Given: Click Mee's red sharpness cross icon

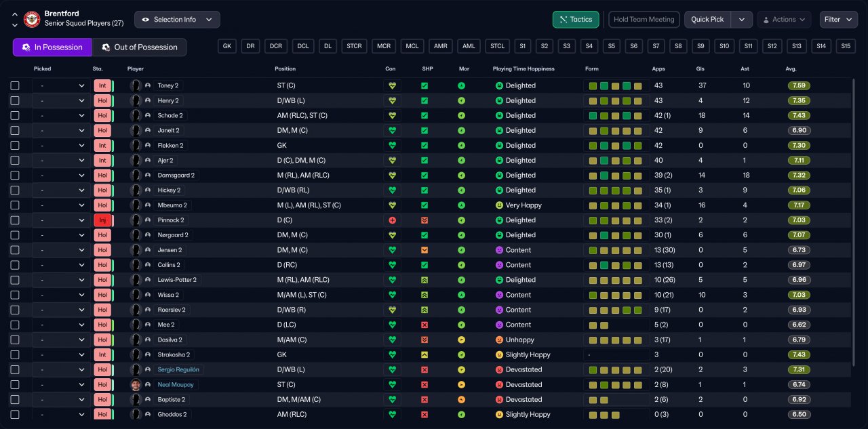Looking at the screenshot, I should 425,325.
